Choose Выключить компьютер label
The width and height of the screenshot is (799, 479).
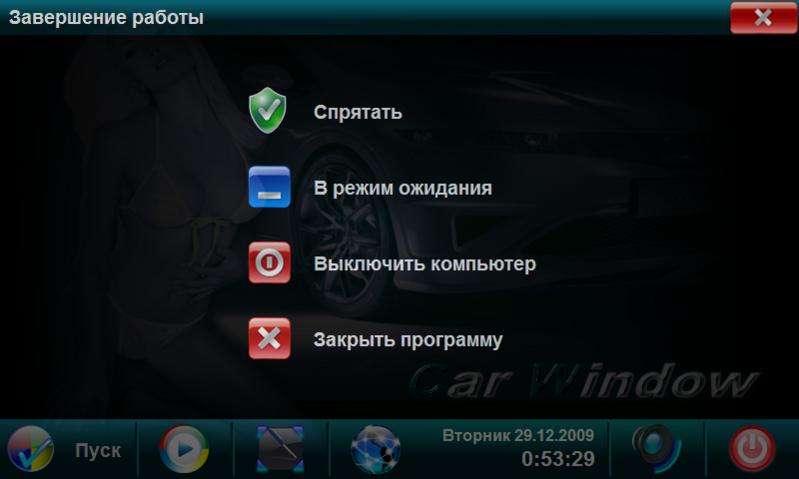coord(424,264)
